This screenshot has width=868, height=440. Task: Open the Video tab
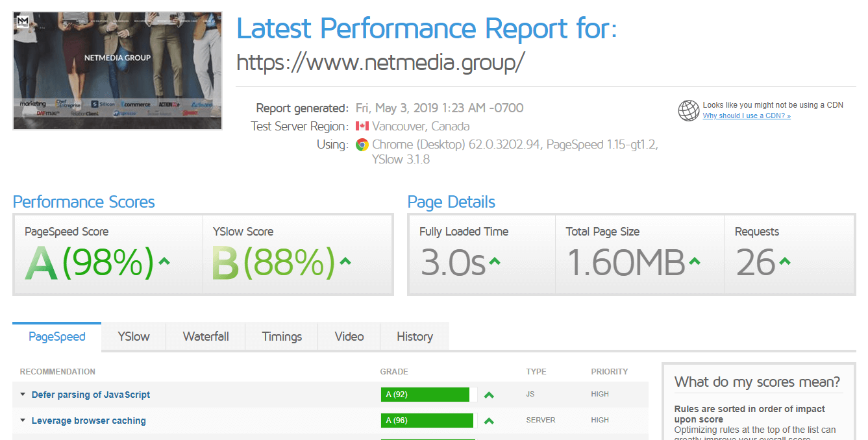349,337
